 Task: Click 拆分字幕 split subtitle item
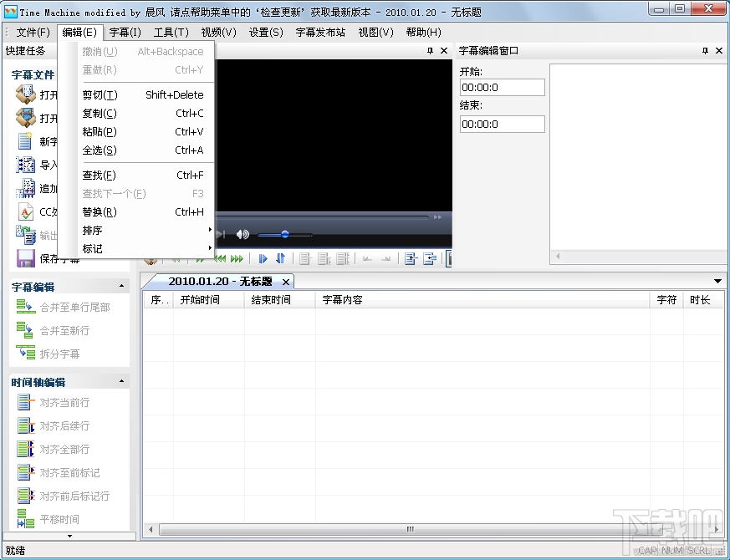[48, 354]
